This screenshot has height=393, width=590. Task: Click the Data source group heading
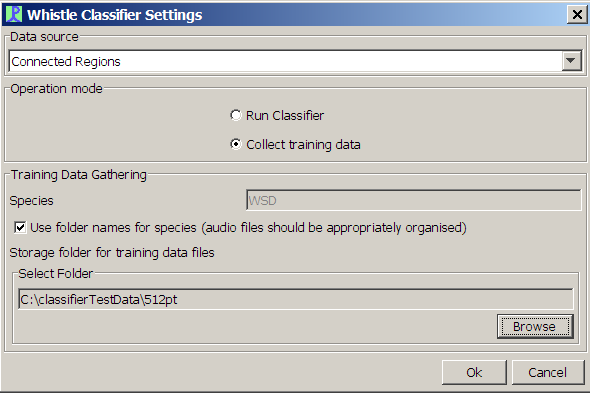tap(44, 37)
